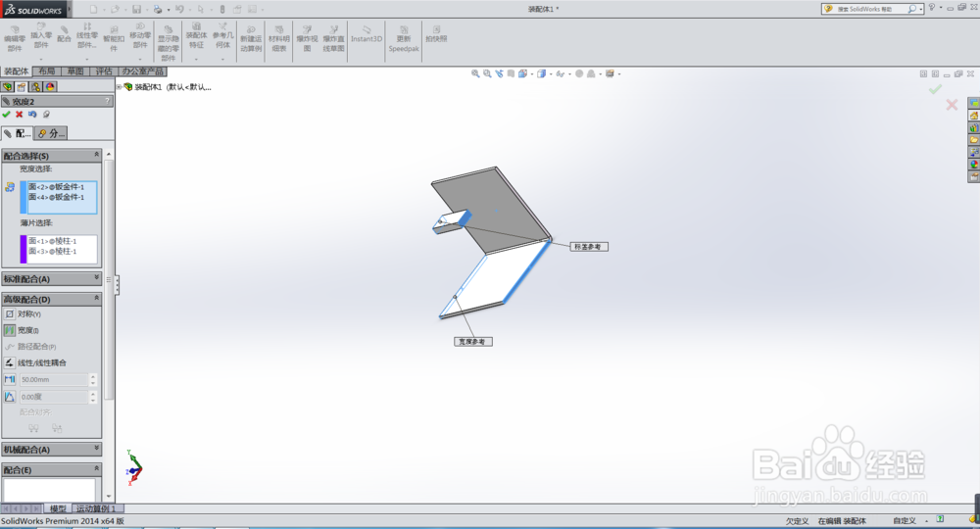Click the Take Snapshot (拍快照) tool
980x529 pixels.
click(x=436, y=33)
